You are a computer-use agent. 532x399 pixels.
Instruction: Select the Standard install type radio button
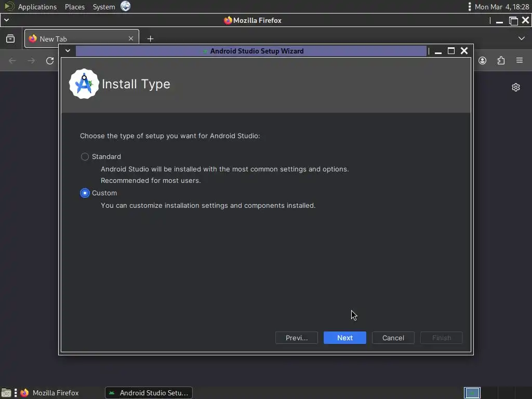85,156
